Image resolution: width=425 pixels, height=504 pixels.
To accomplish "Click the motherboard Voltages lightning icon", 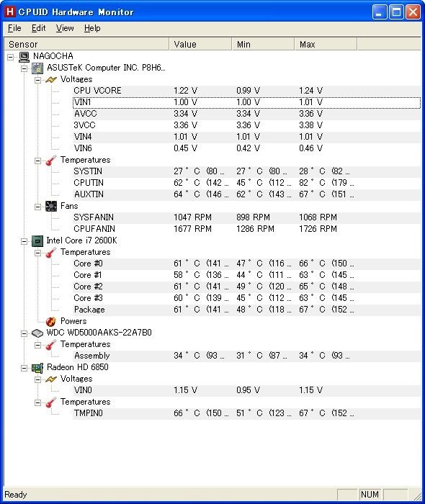I will click(51, 80).
